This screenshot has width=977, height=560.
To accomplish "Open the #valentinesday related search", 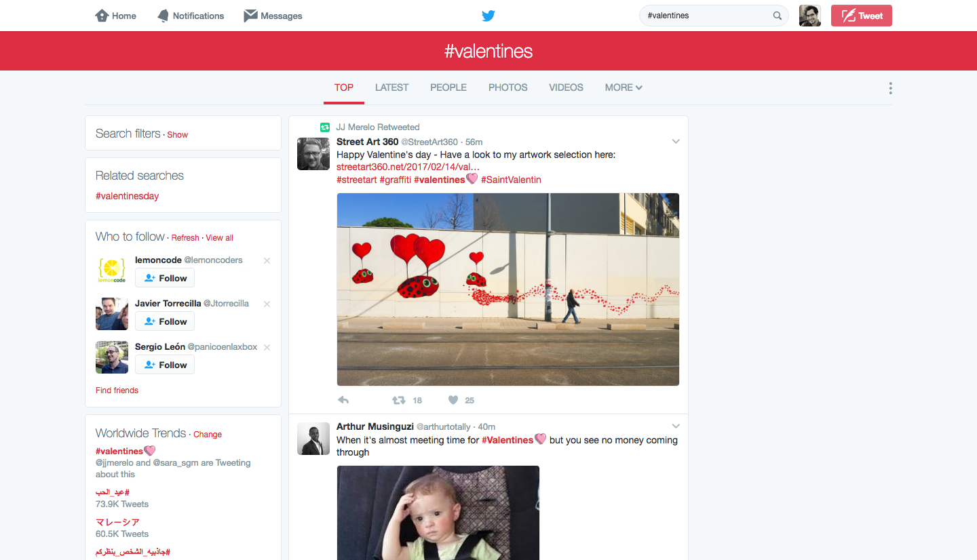I will (x=128, y=196).
